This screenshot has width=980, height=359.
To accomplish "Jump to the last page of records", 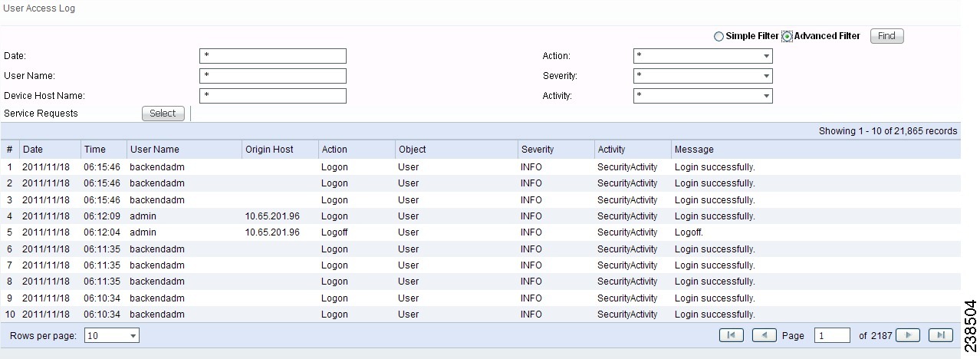I will tap(940, 335).
